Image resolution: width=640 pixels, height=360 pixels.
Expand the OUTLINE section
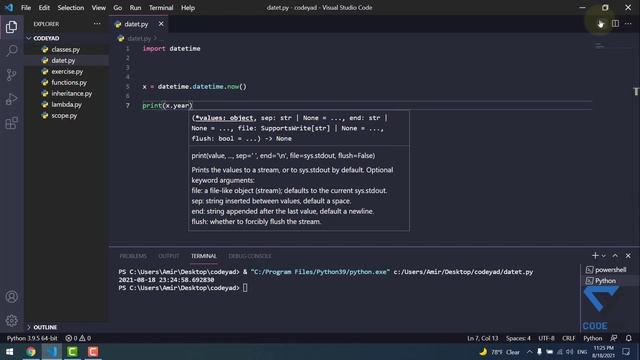click(67, 327)
